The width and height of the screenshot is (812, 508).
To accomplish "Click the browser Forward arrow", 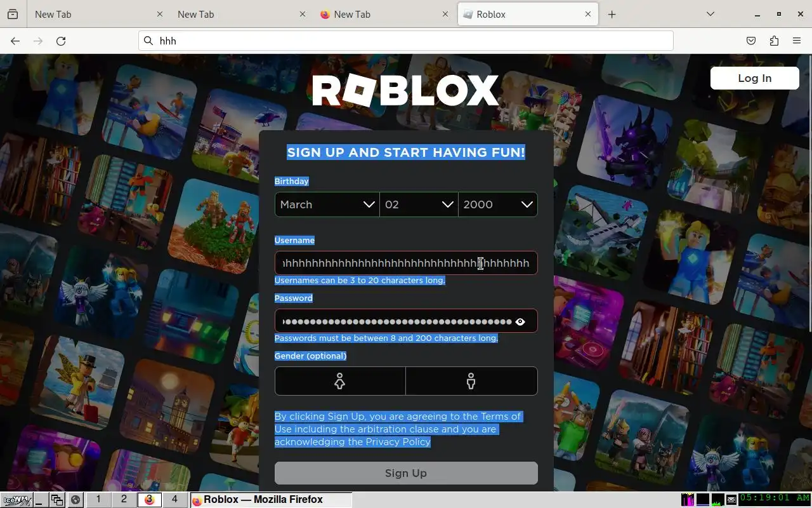I will click(x=38, y=41).
